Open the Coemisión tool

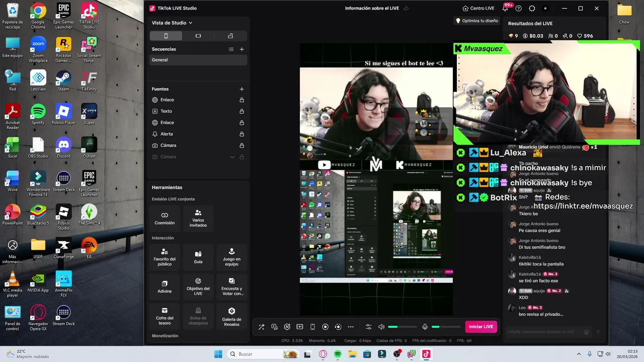pyautogui.click(x=165, y=218)
